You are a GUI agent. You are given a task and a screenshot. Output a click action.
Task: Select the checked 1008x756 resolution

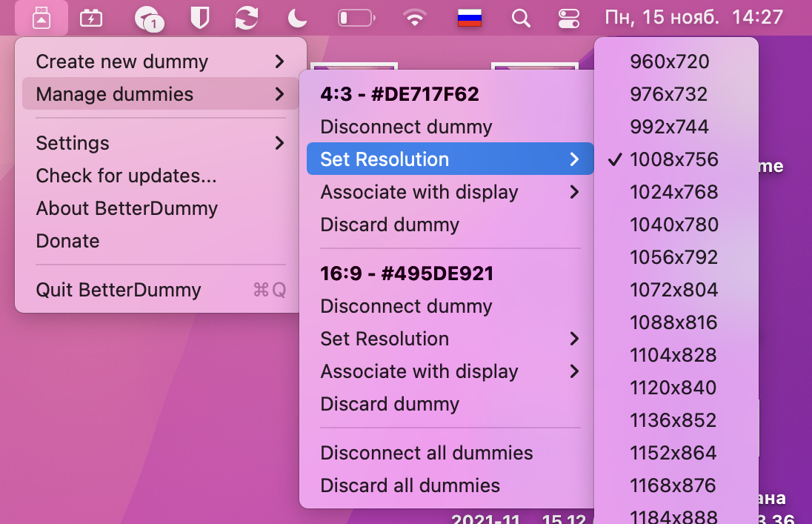point(673,159)
